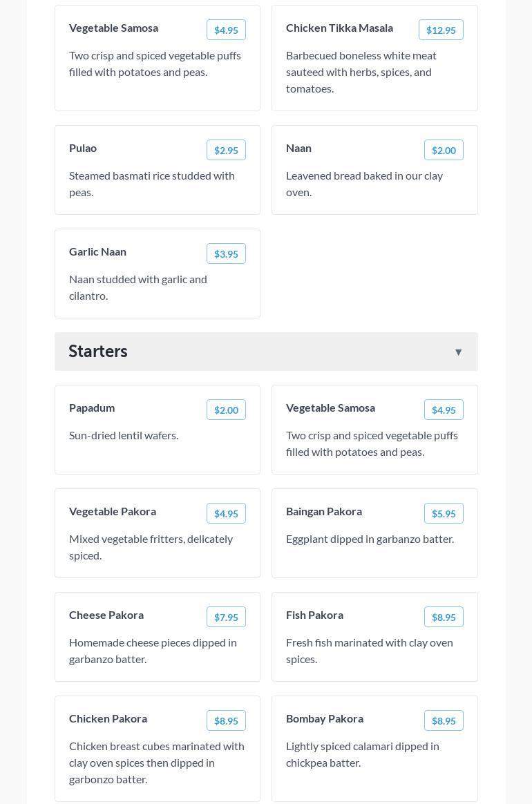Viewport: 532px width, 804px height.
Task: Click the Pulao $2.95 price tag
Action: 226,150
